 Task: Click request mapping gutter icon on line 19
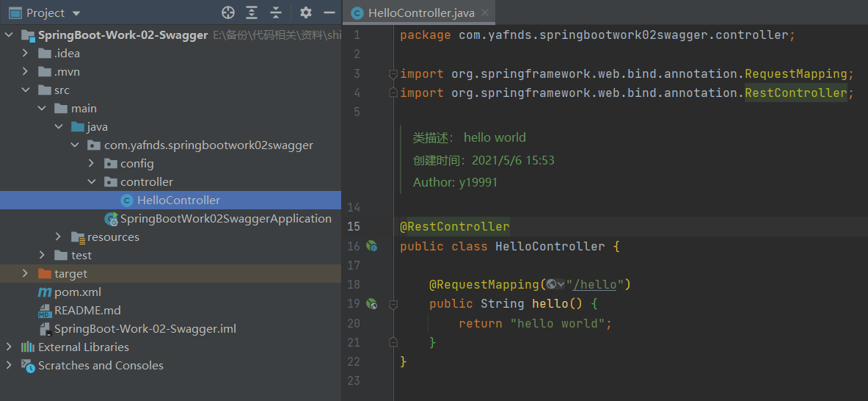tap(371, 303)
